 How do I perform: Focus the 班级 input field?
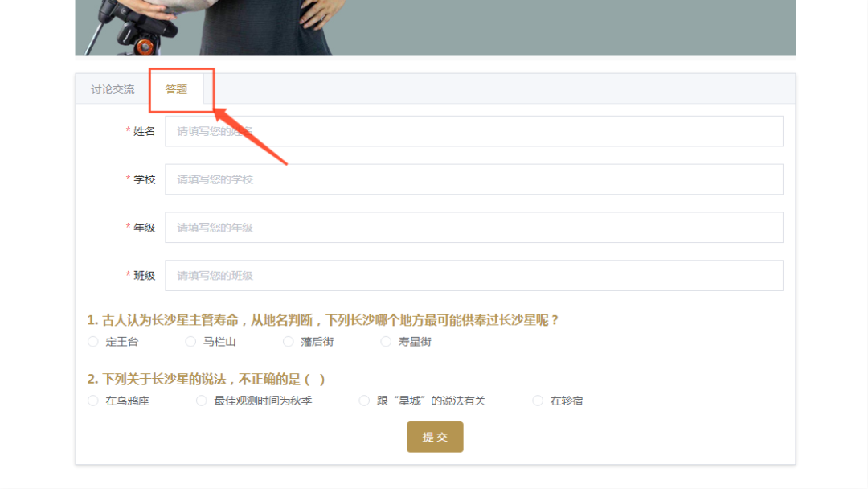coord(474,276)
